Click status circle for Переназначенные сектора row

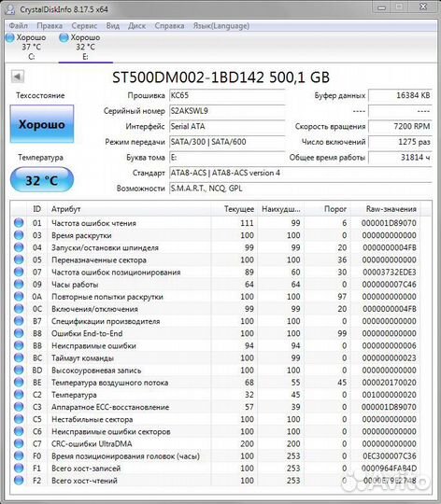coord(19,259)
